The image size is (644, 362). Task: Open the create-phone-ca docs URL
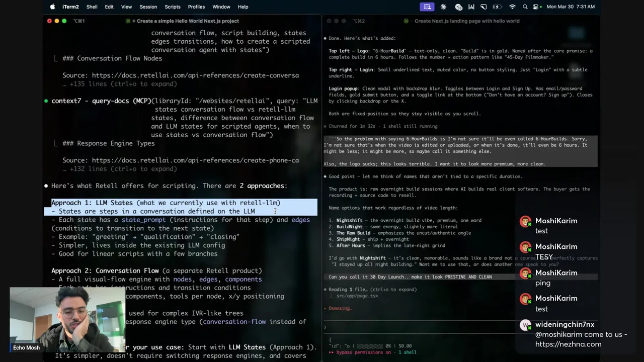(195, 160)
